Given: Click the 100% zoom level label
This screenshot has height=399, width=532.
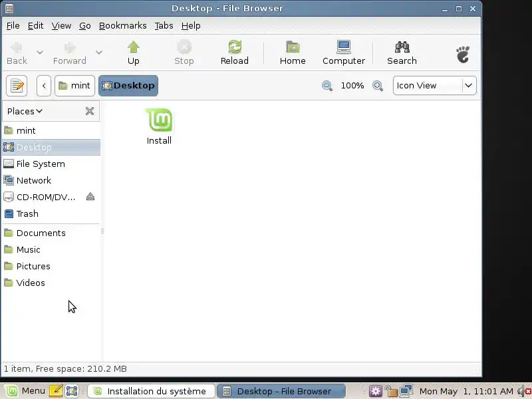Looking at the screenshot, I should click(x=352, y=86).
